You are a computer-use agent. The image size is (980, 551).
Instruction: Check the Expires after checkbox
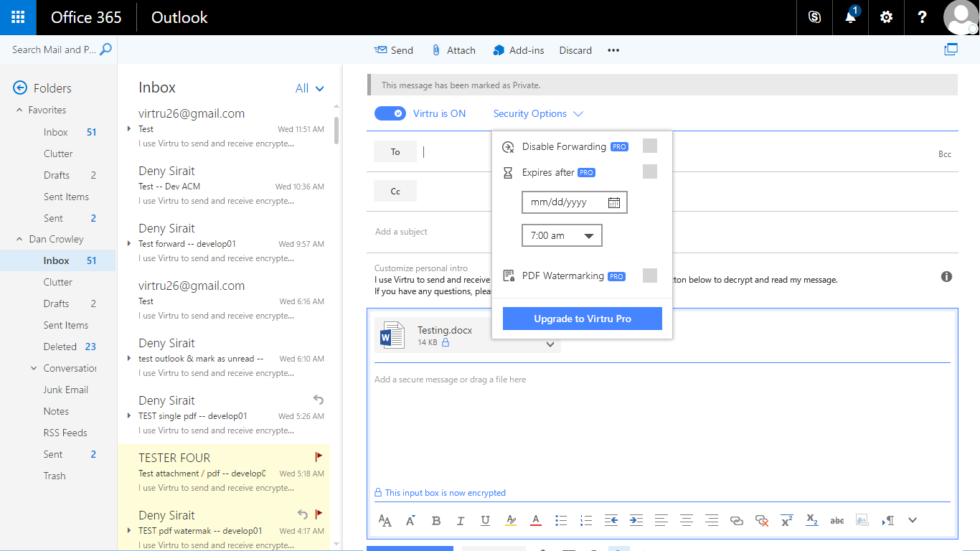(650, 171)
